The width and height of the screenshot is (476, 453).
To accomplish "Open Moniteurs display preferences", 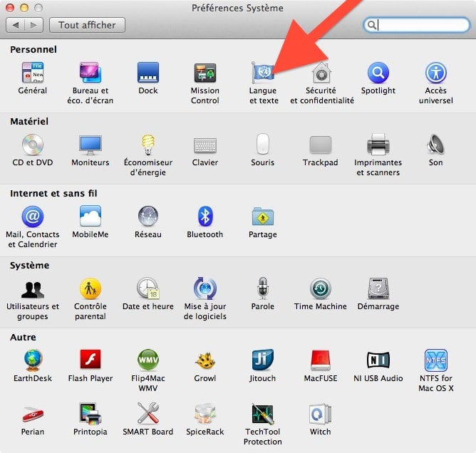I will [x=90, y=145].
